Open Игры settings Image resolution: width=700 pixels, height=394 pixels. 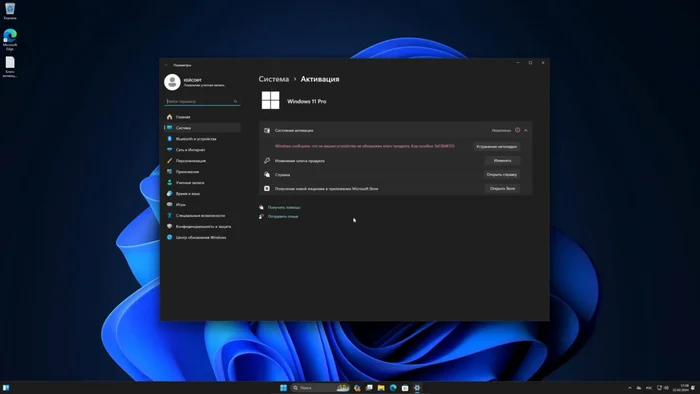[202, 204]
